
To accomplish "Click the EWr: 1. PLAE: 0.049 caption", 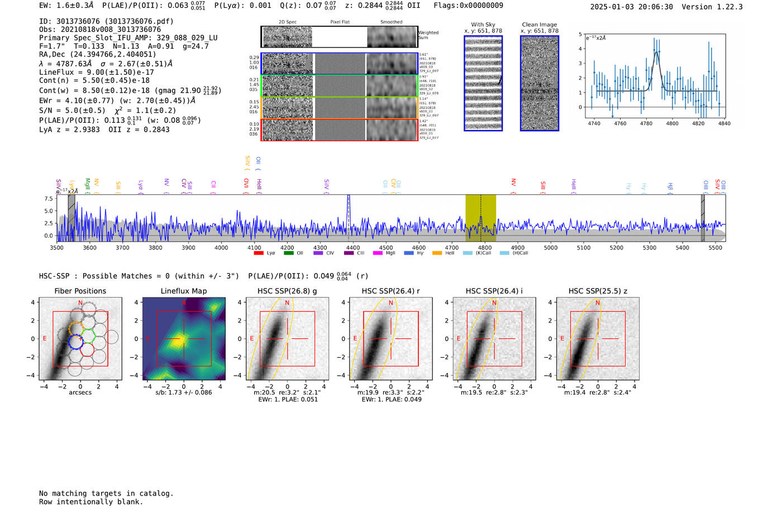I will click(x=392, y=399).
